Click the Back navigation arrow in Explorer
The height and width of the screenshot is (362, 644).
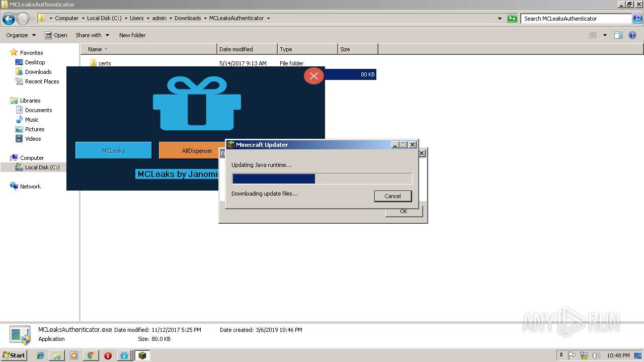click(9, 19)
